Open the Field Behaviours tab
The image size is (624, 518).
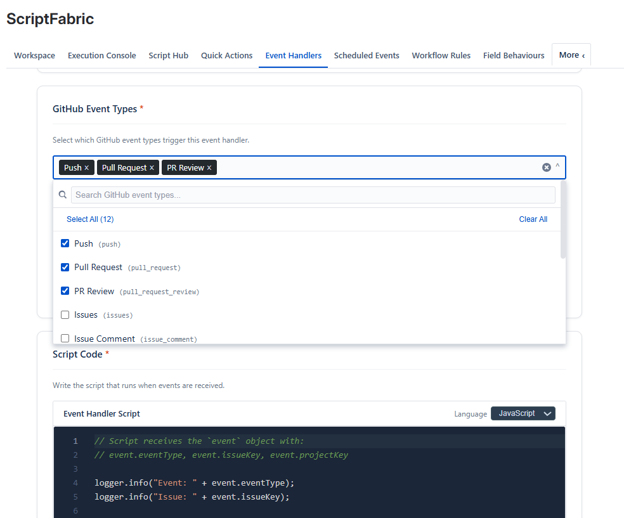click(514, 55)
